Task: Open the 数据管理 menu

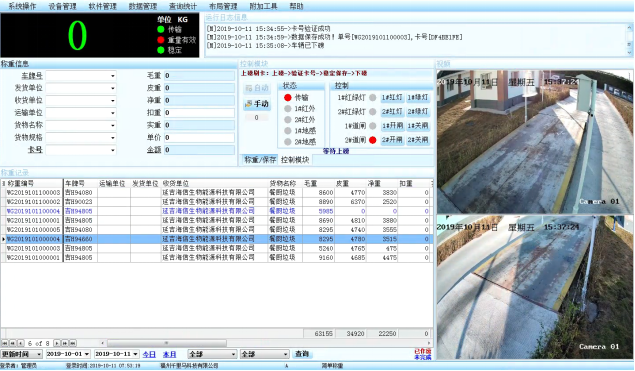Action: coord(143,6)
